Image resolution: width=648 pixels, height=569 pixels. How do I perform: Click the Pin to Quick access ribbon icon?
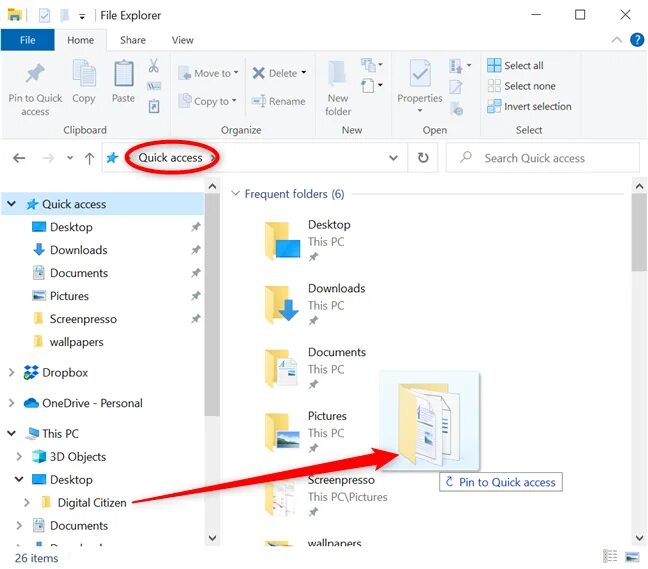pos(35,74)
